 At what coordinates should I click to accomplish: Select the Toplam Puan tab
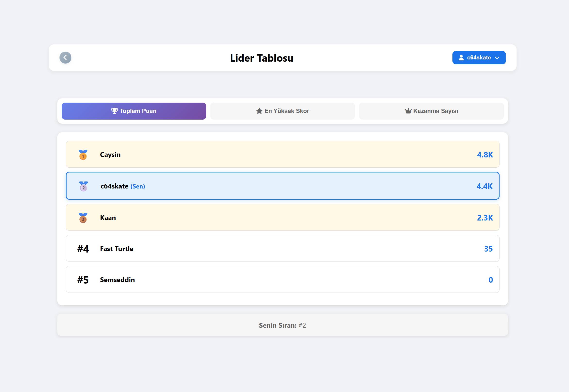[134, 111]
